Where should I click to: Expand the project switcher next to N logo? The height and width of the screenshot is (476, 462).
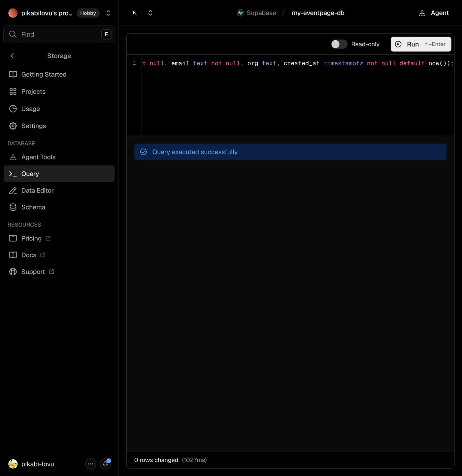click(150, 13)
